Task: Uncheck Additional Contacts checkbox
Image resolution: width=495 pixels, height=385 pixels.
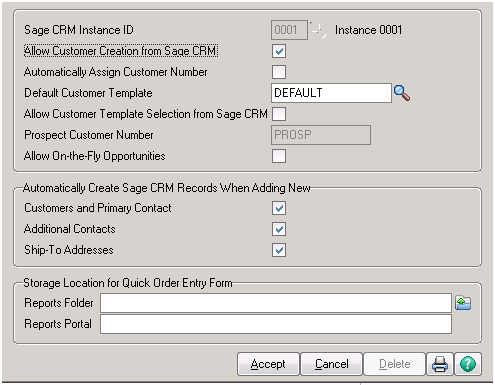Action: point(279,229)
